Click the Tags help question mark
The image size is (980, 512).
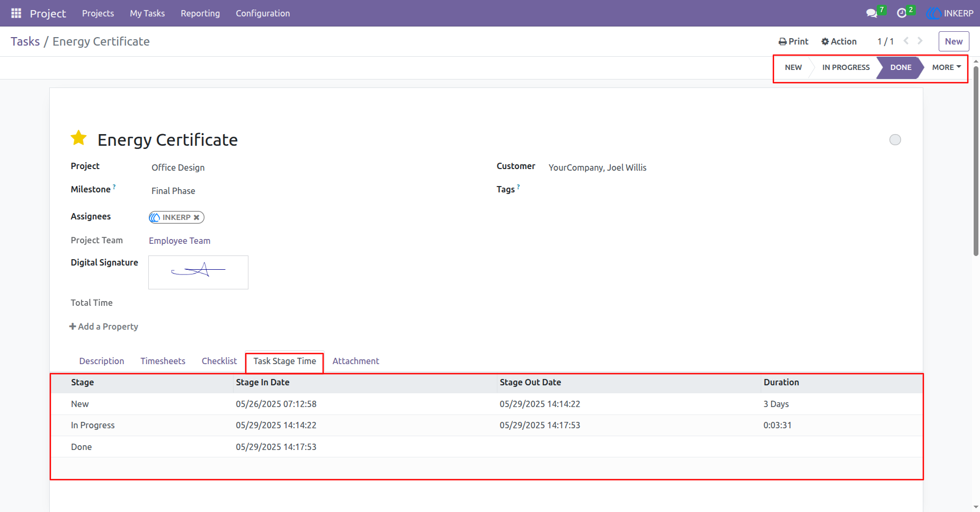(x=518, y=187)
